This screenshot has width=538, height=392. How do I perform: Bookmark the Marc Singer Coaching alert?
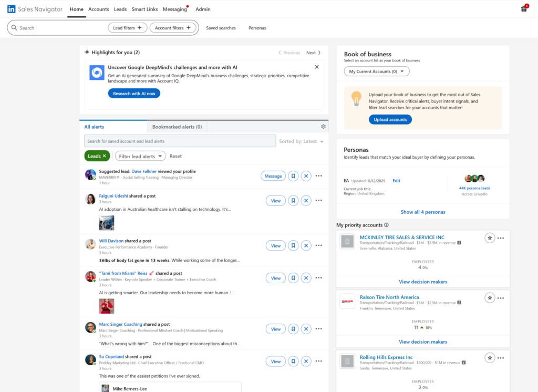293,329
